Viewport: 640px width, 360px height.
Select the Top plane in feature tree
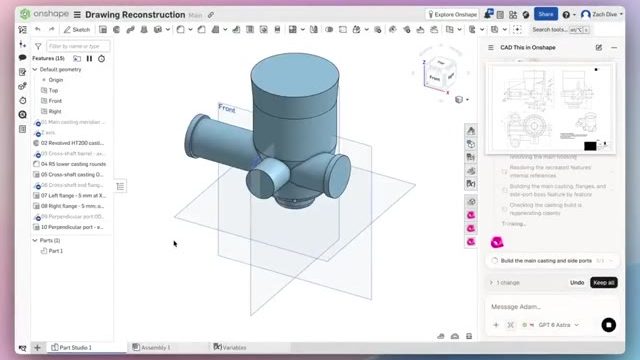pyautogui.click(x=53, y=90)
